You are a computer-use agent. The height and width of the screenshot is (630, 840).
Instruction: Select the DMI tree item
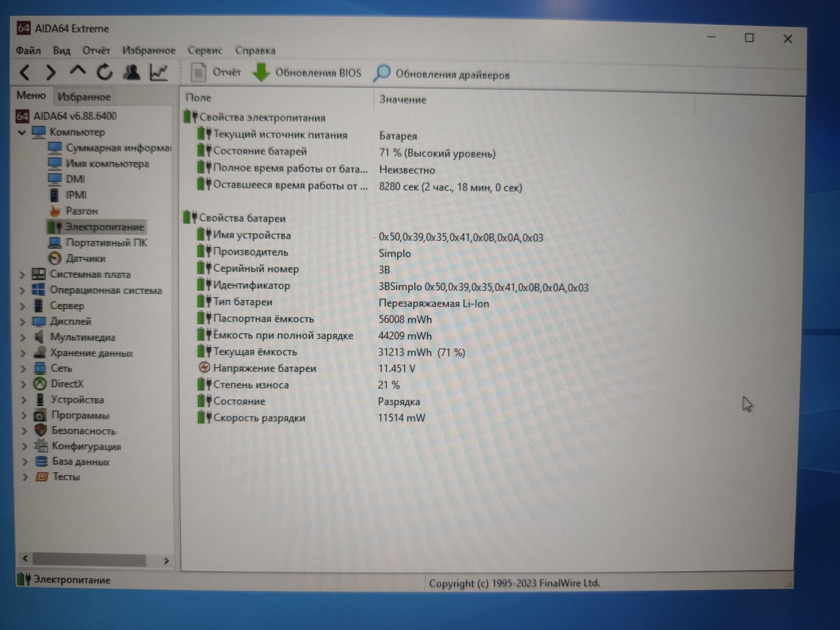67,179
